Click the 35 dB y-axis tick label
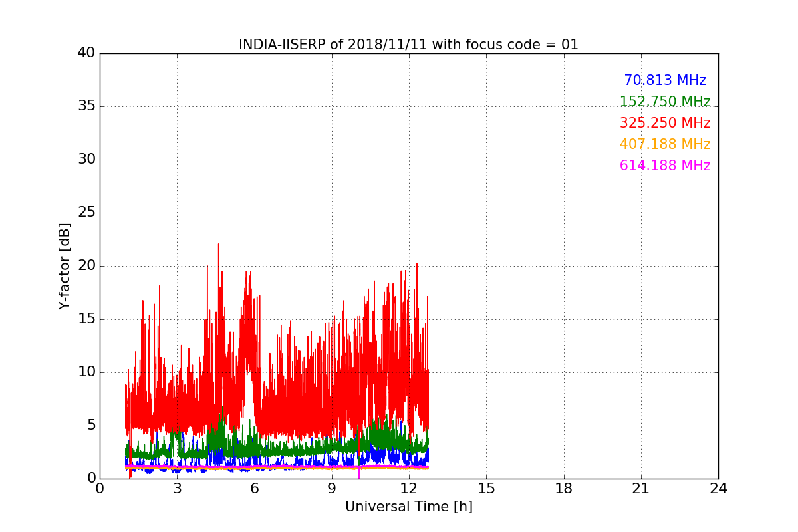 86,106
